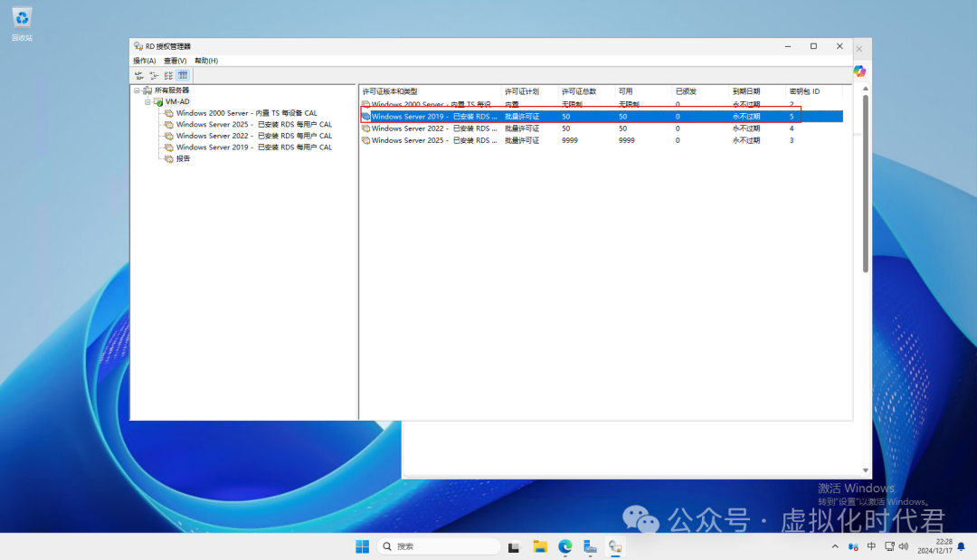Select Windows Server 2025 row with 9999 licenses
Viewport: 977px width, 560px height.
pyautogui.click(x=434, y=140)
